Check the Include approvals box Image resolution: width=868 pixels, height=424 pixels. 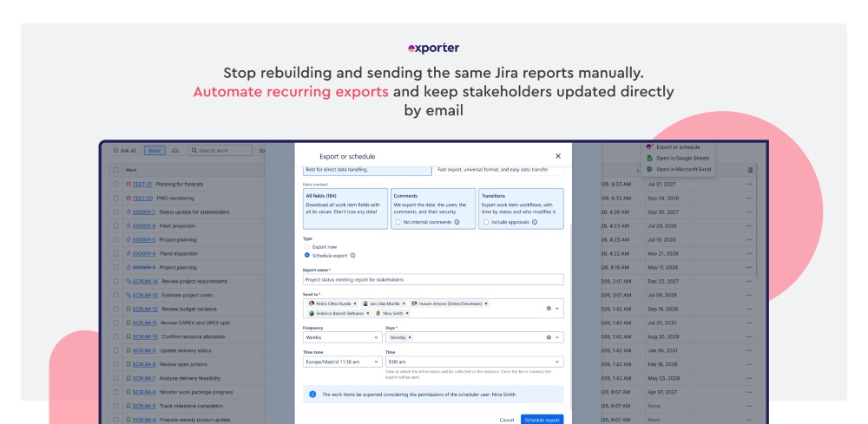click(x=485, y=222)
